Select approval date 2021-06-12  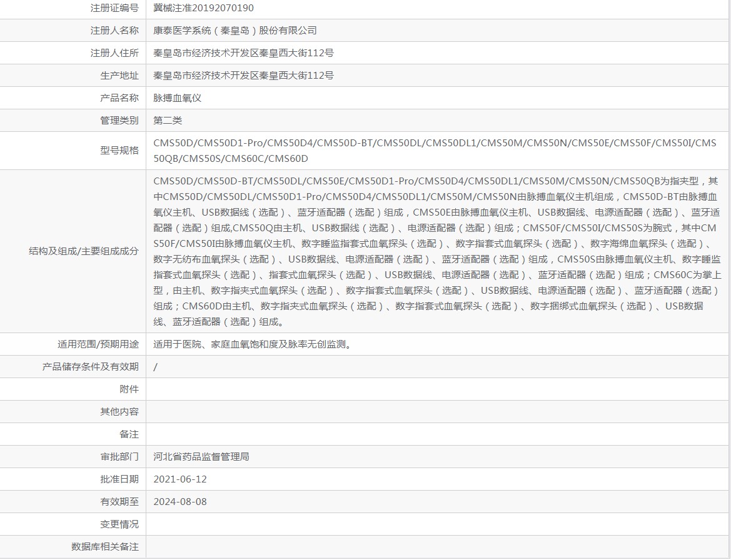(x=180, y=479)
